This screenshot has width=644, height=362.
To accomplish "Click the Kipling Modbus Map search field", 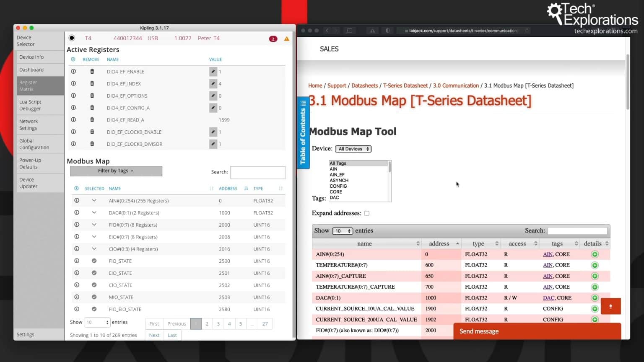I will (258, 172).
